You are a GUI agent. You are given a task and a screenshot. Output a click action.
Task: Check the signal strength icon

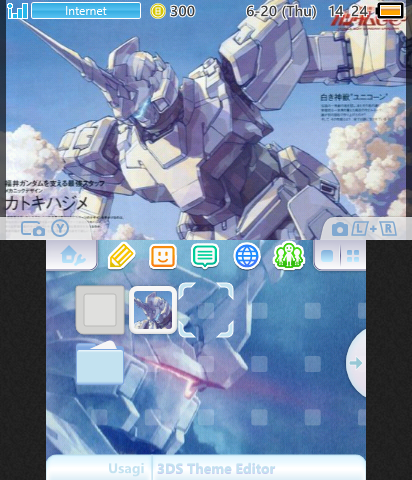point(17,11)
